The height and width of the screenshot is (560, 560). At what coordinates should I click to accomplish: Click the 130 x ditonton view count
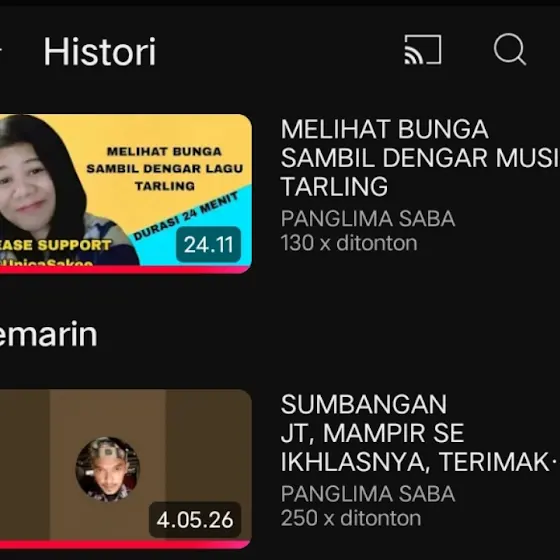[x=349, y=243]
